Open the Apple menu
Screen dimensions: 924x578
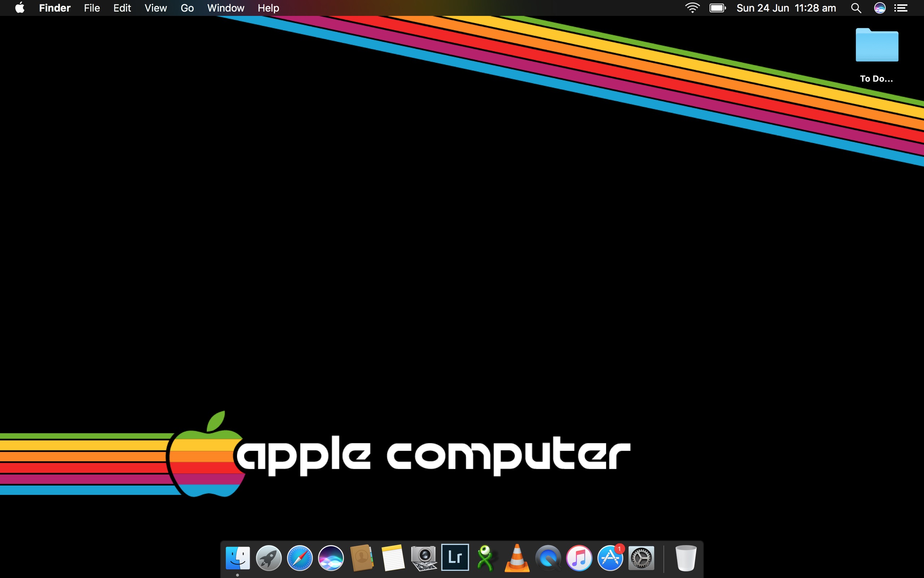20,8
